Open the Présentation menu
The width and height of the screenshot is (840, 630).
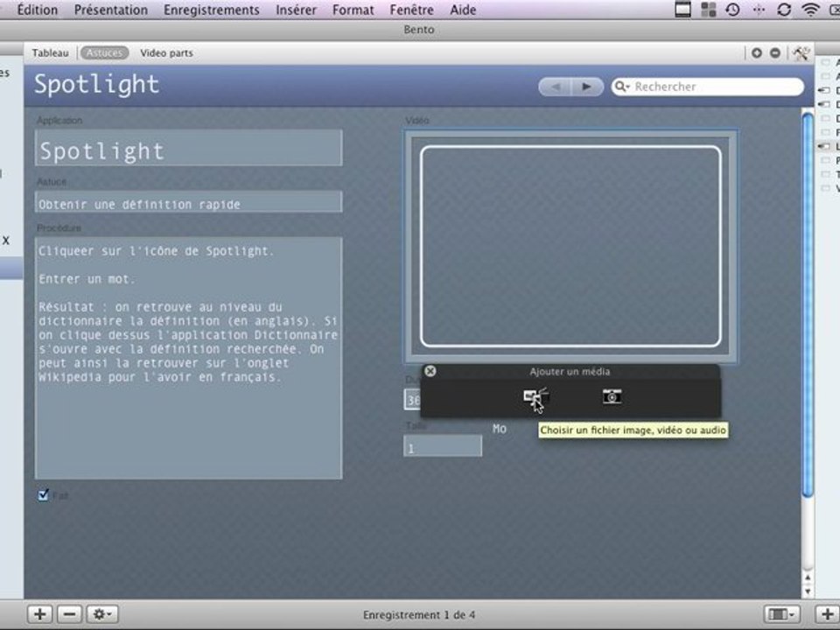click(111, 10)
